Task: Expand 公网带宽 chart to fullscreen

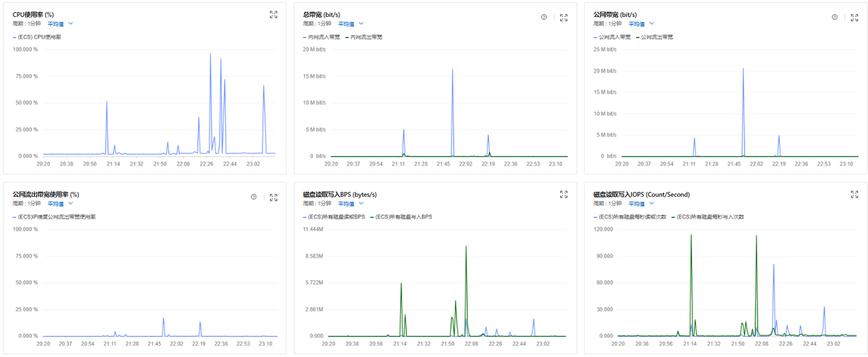Action: [854, 17]
